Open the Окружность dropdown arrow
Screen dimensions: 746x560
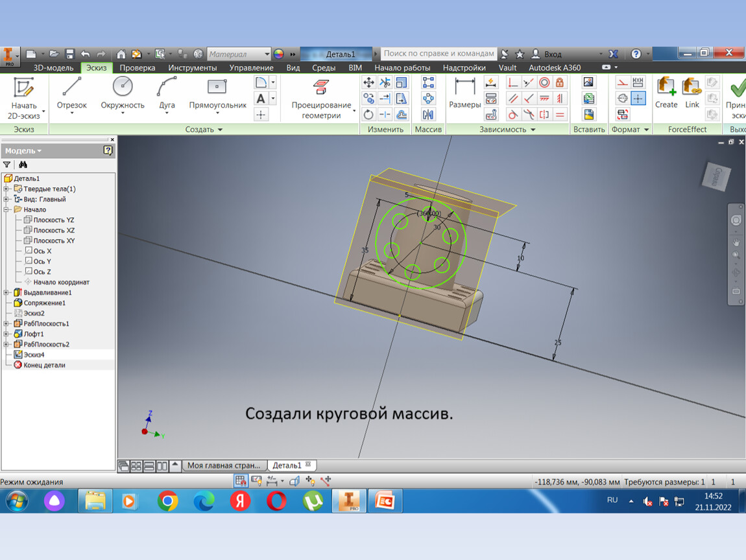122,113
